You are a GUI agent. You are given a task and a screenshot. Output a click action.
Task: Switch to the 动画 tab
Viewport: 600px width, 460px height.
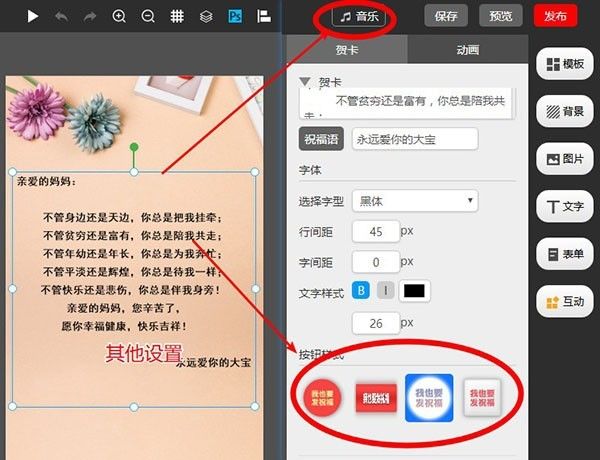[468, 50]
